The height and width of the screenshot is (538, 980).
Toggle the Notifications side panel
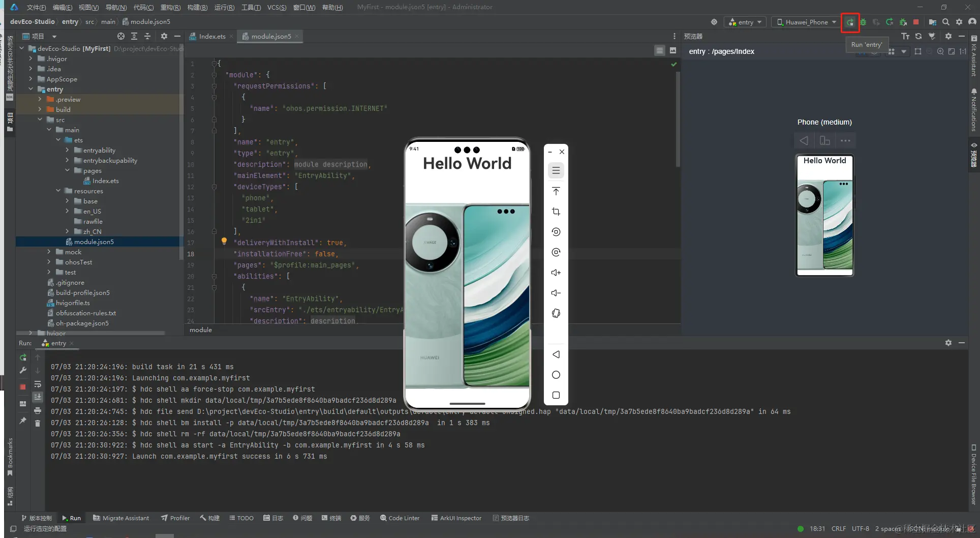974,110
